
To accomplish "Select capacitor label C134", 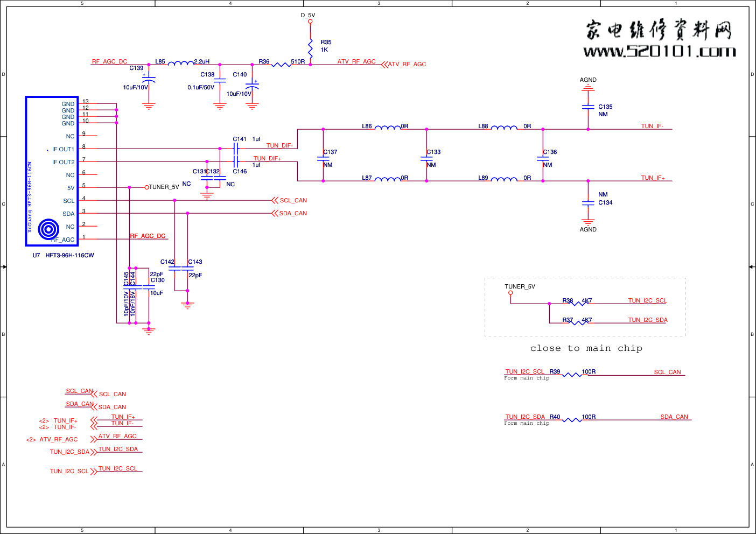I will (x=605, y=202).
